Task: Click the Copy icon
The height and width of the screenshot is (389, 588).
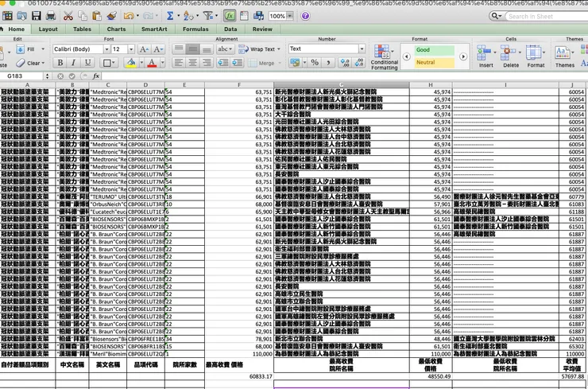Action: coord(82,16)
